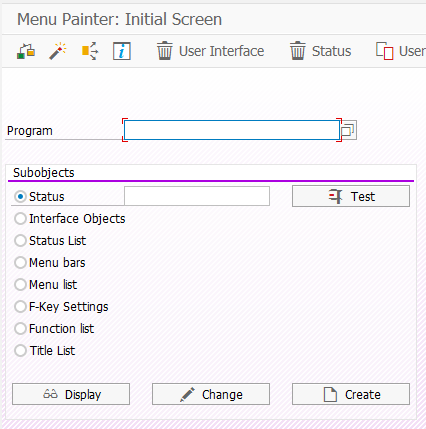This screenshot has height=429, width=426.
Task: Click the Status name input field
Action: coord(197,196)
